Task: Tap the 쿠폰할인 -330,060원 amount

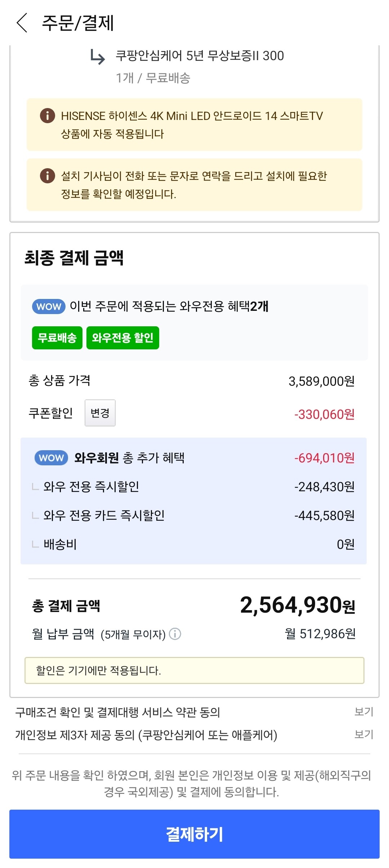Action: point(324,414)
